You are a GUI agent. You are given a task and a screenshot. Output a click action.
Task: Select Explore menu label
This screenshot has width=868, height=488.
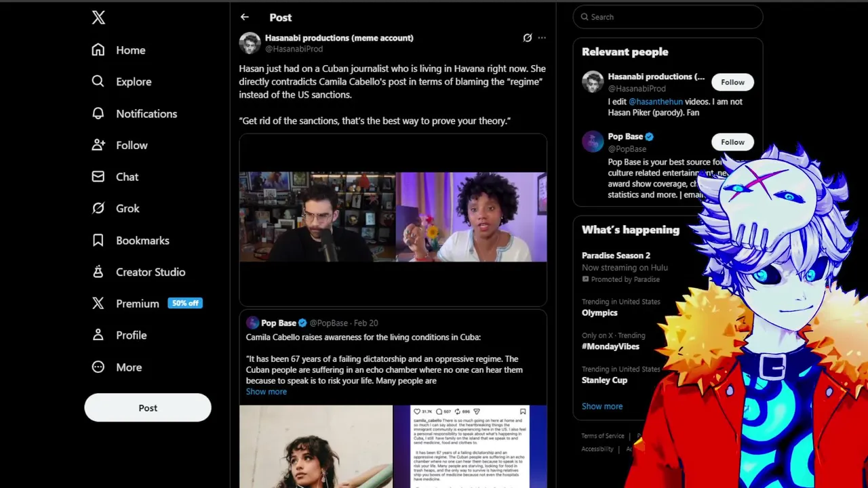coord(134,81)
